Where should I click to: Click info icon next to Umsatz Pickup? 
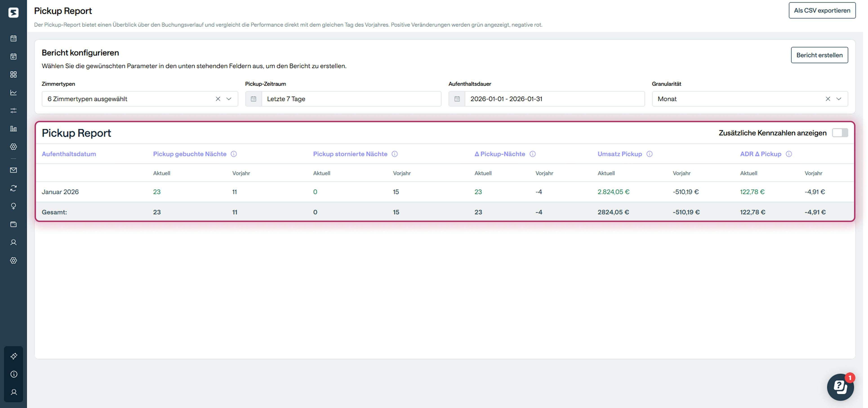click(649, 154)
